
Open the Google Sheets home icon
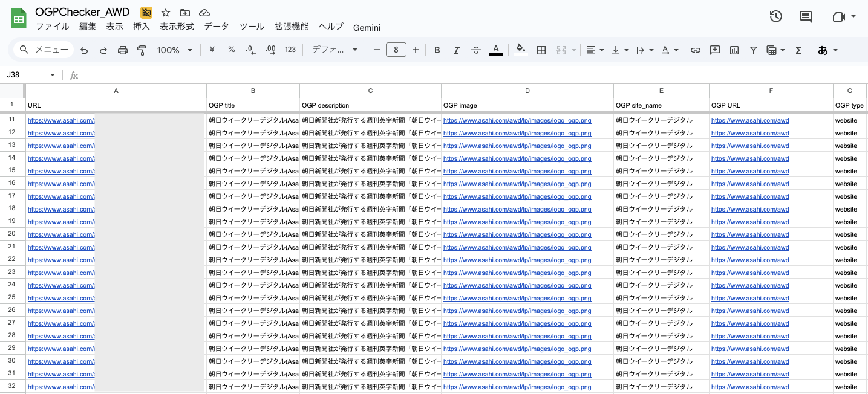[x=19, y=18]
